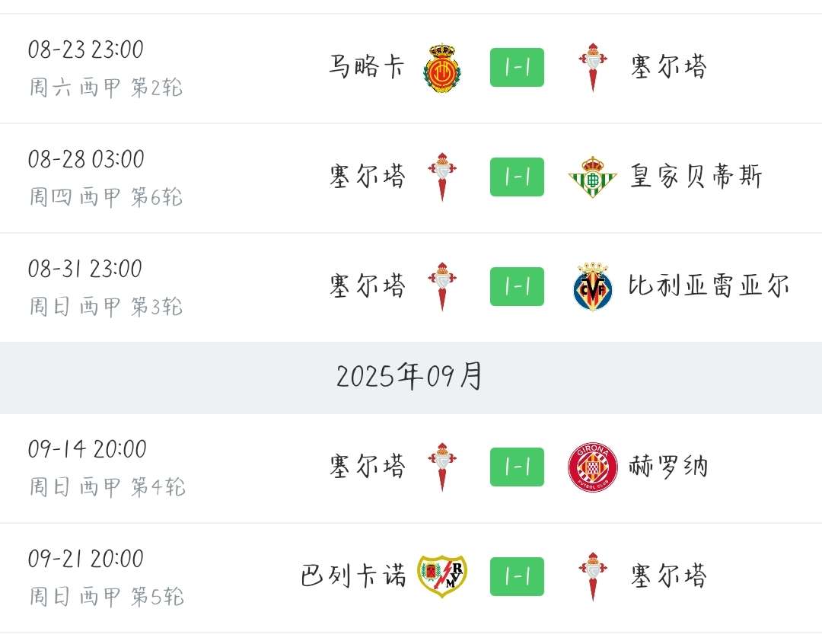Click the Real Betis crest icon
Viewport: 822px width, 644px height.
tap(592, 177)
